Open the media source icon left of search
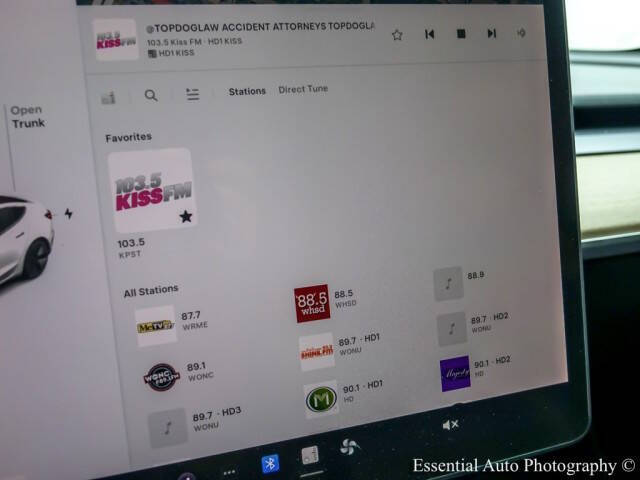The image size is (640, 480). tap(108, 97)
